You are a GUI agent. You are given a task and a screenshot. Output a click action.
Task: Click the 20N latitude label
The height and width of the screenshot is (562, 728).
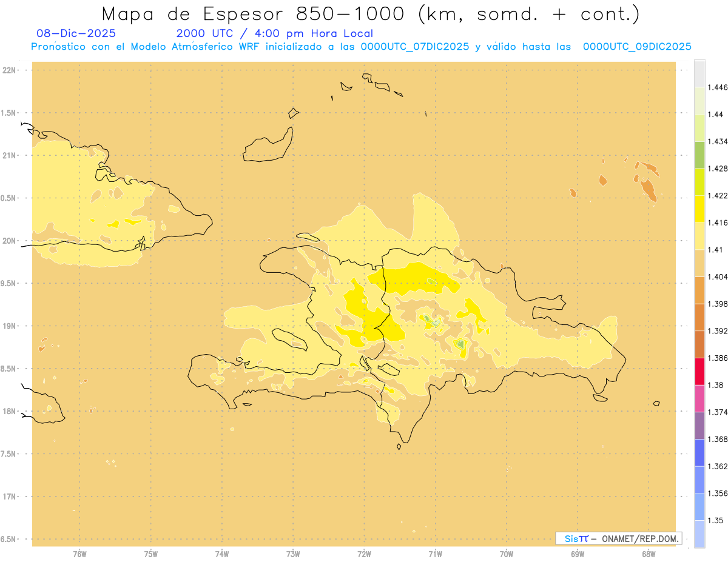click(10, 241)
